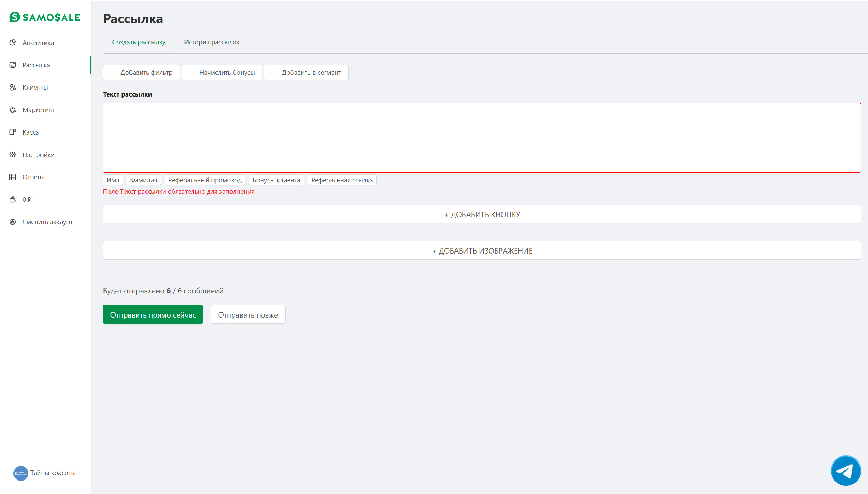Click Начислить бонусы button

pos(222,73)
